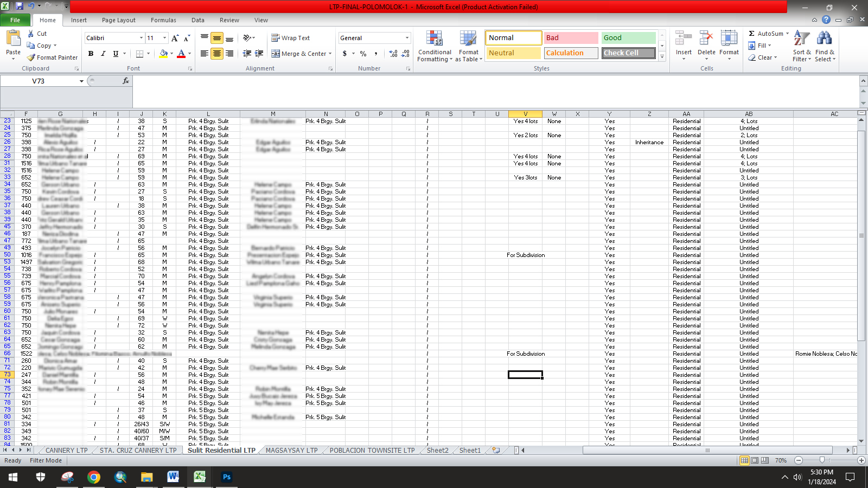
Task: Open the Borders dropdown arrow
Action: (149, 54)
